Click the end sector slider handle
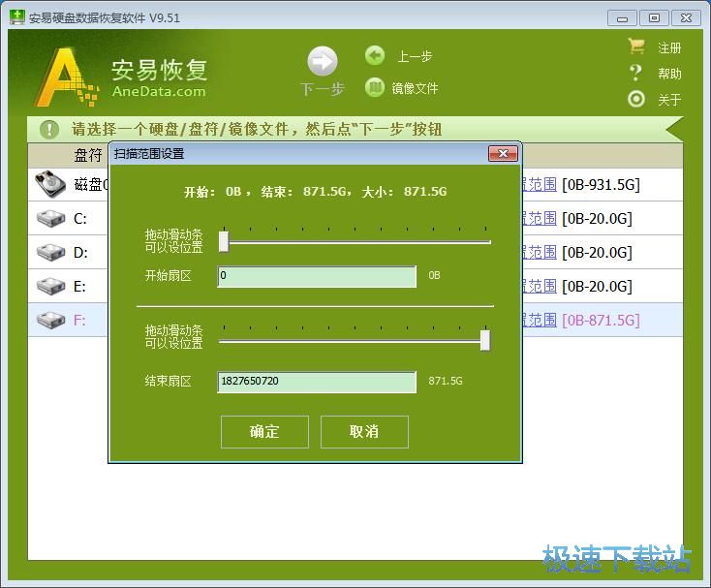The width and height of the screenshot is (711, 588). pyautogui.click(x=485, y=340)
